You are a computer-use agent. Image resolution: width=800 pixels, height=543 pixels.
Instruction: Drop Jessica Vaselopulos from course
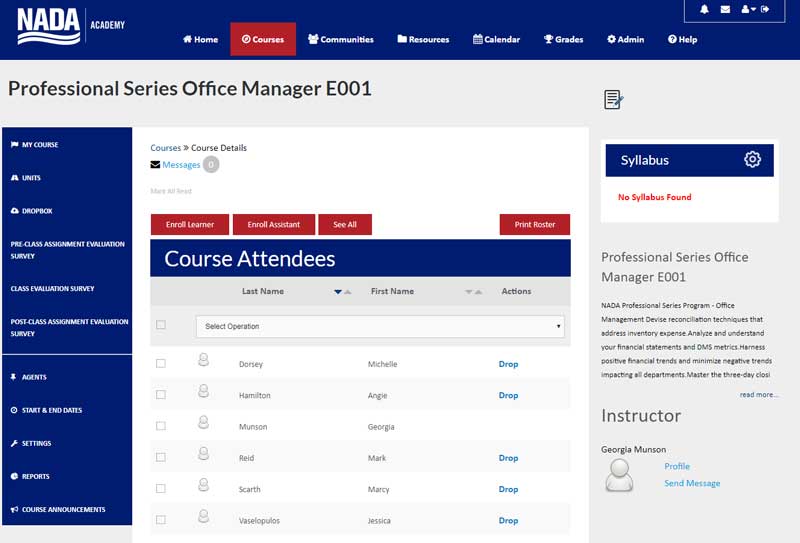pos(508,521)
